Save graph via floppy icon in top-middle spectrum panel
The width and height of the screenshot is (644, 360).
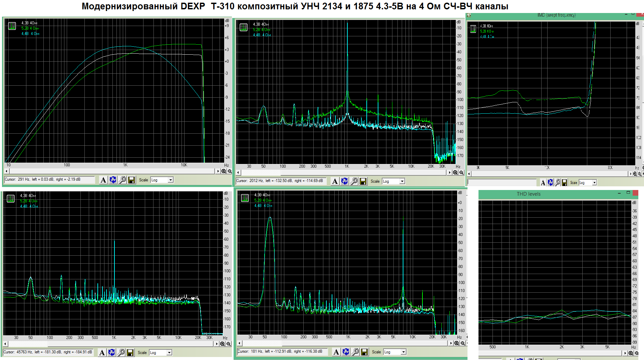[x=363, y=181]
